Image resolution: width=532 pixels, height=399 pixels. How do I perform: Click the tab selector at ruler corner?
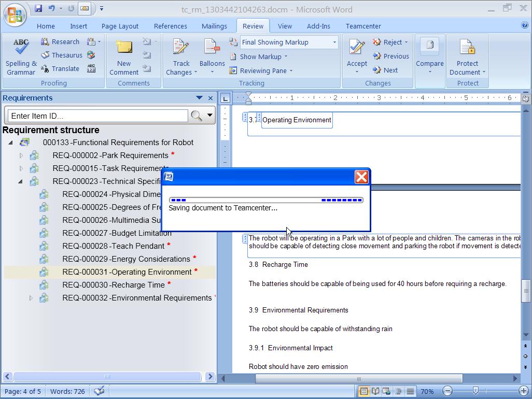[225, 98]
